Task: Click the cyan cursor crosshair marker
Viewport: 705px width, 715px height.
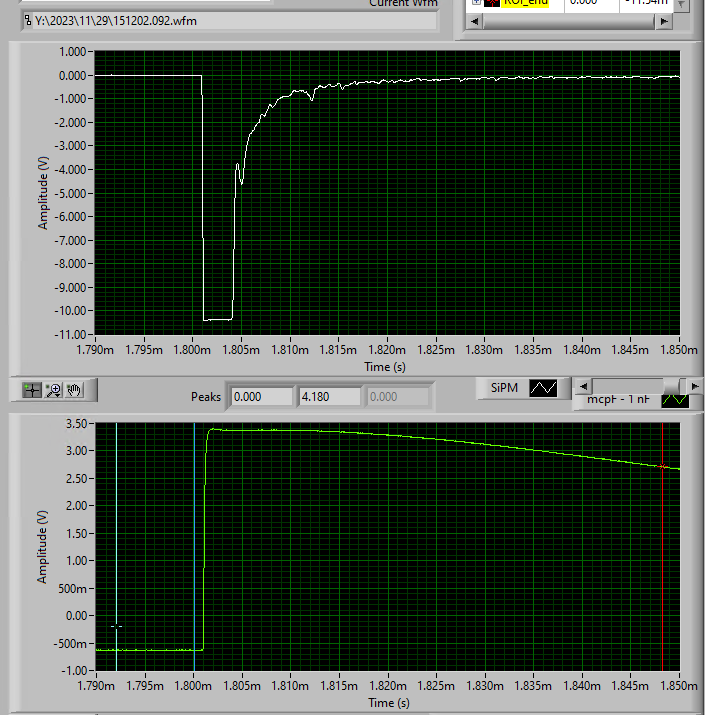Action: point(116,627)
